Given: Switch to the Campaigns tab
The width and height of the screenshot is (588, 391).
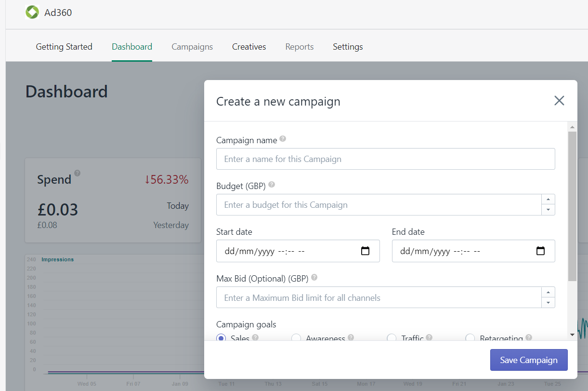Looking at the screenshot, I should coord(192,46).
